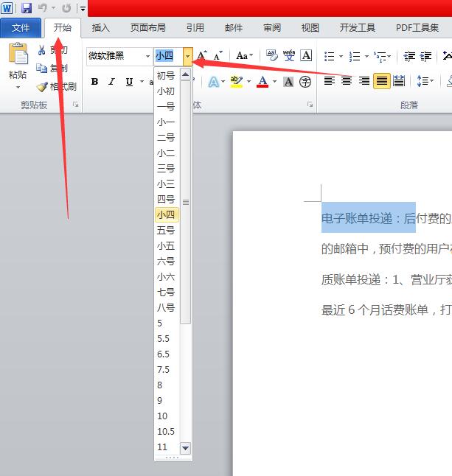Open the highlight color dropdown arrow
Viewport: 452px width, 476px height.
248,81
